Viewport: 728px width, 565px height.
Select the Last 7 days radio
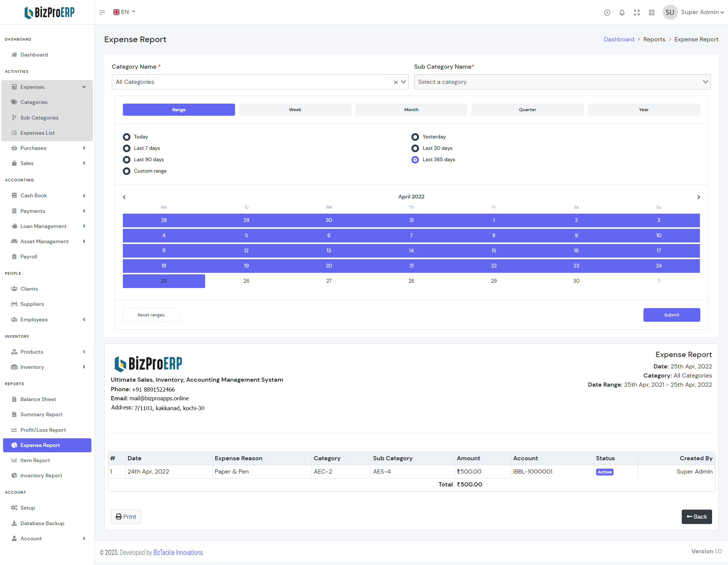click(127, 148)
